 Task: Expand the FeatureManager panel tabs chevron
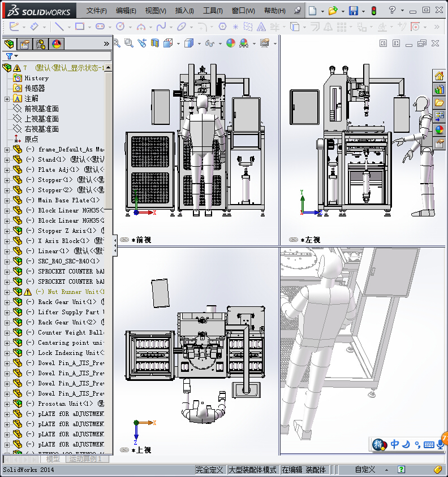click(x=106, y=44)
